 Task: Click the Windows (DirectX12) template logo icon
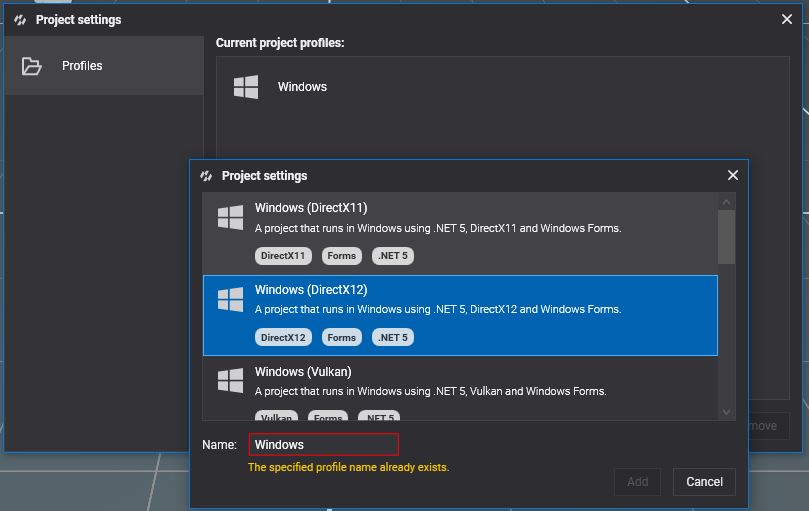(231, 299)
